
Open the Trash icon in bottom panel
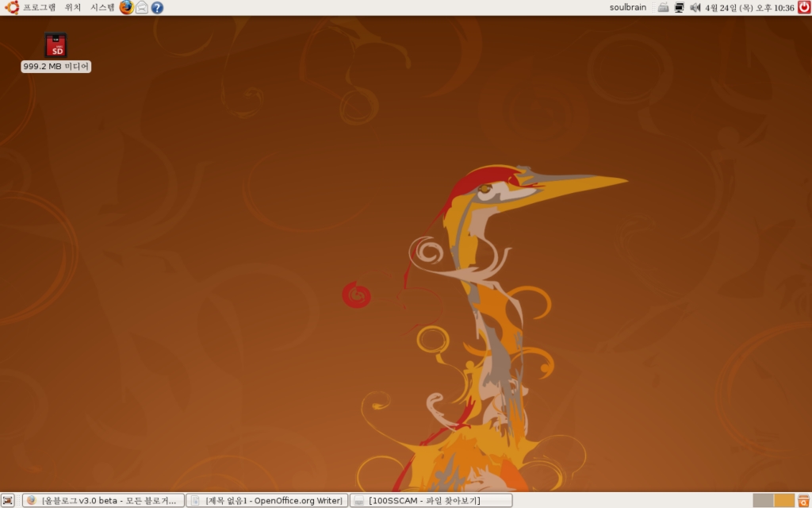804,500
